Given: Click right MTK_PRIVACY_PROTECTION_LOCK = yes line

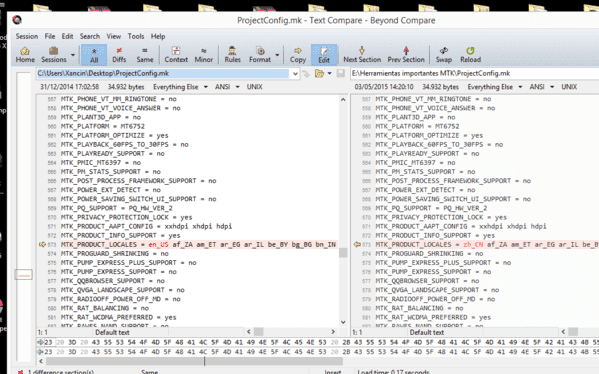Looking at the screenshot, I should click(441, 217).
